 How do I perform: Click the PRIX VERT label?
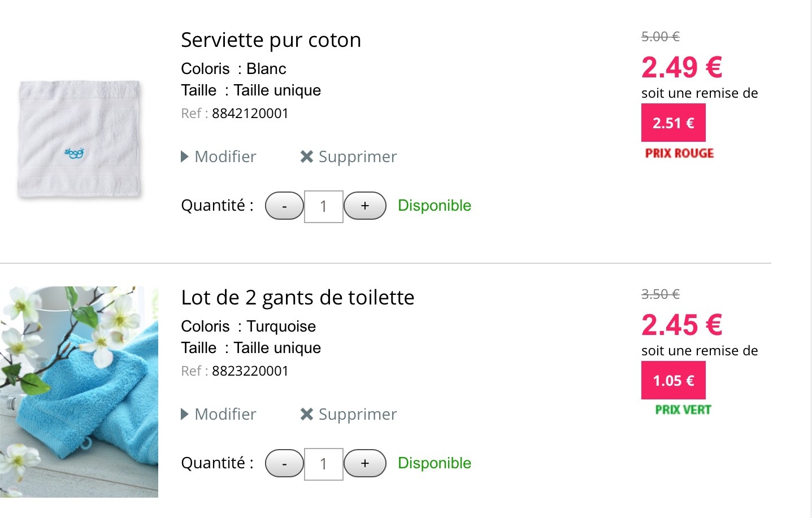pos(683,410)
